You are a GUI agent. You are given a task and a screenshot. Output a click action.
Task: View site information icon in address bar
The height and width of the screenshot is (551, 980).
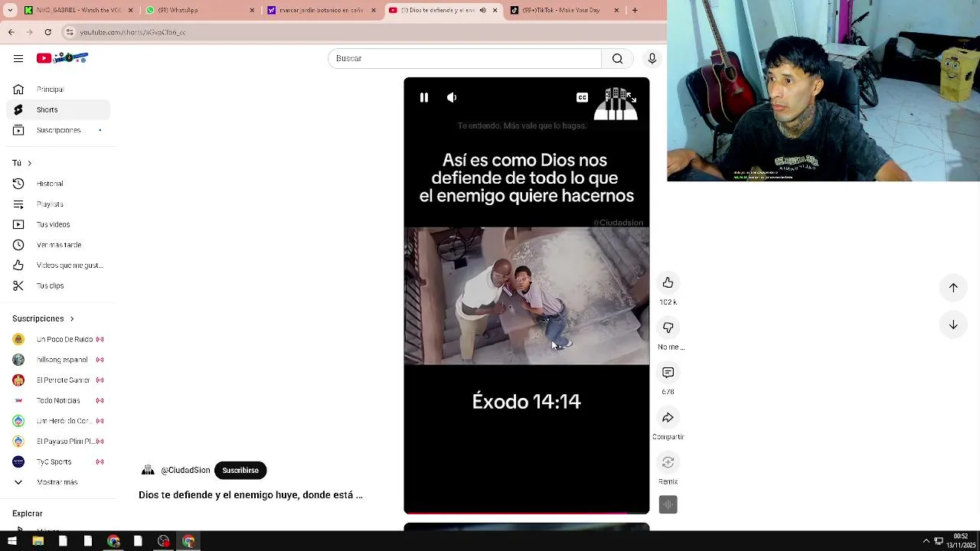[70, 32]
